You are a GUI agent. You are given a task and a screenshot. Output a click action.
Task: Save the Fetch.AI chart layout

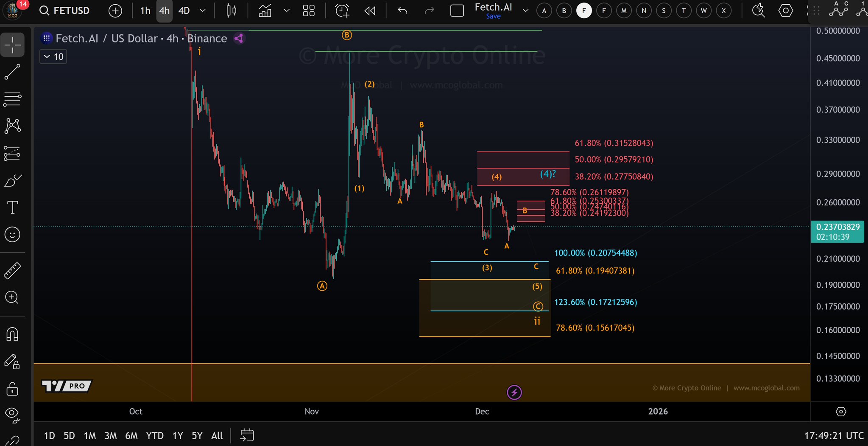click(x=493, y=16)
